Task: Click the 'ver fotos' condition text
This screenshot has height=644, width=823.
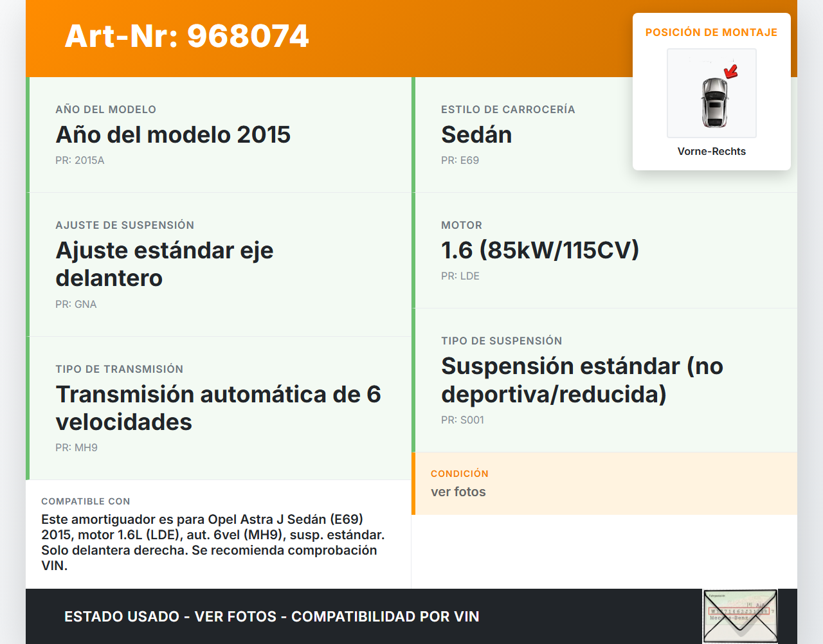Action: (458, 492)
